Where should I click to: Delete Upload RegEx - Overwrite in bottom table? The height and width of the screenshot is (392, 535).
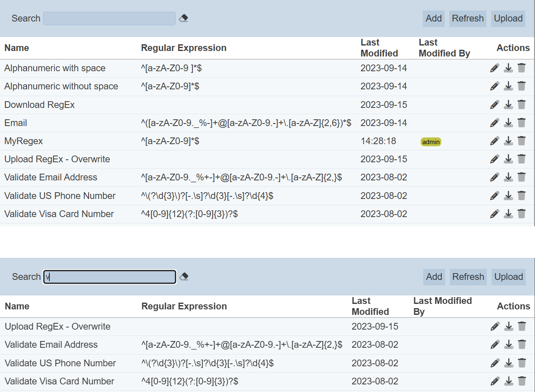(522, 326)
